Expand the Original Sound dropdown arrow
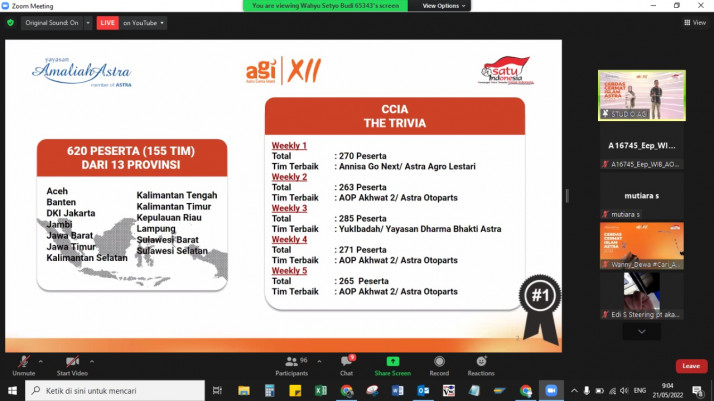The height and width of the screenshot is (401, 714). point(87,22)
